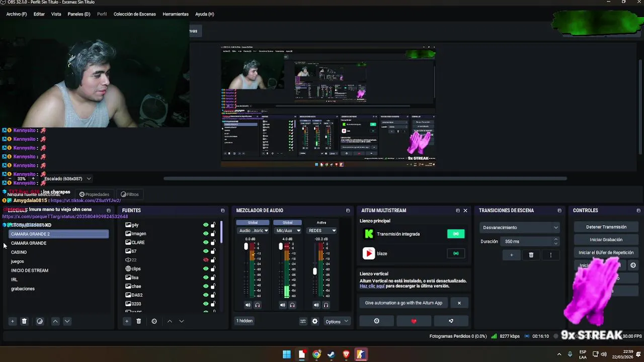Open the Vista menu
The image size is (644, 362).
click(56, 14)
